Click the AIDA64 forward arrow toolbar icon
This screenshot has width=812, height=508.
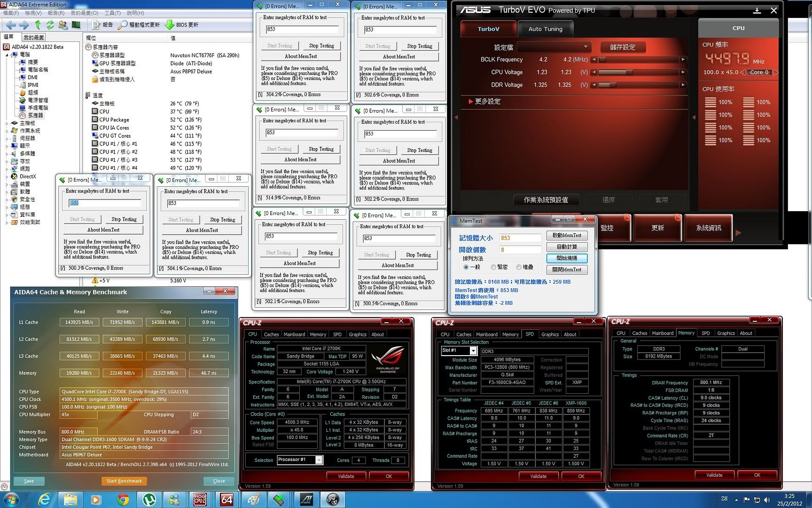coord(23,25)
